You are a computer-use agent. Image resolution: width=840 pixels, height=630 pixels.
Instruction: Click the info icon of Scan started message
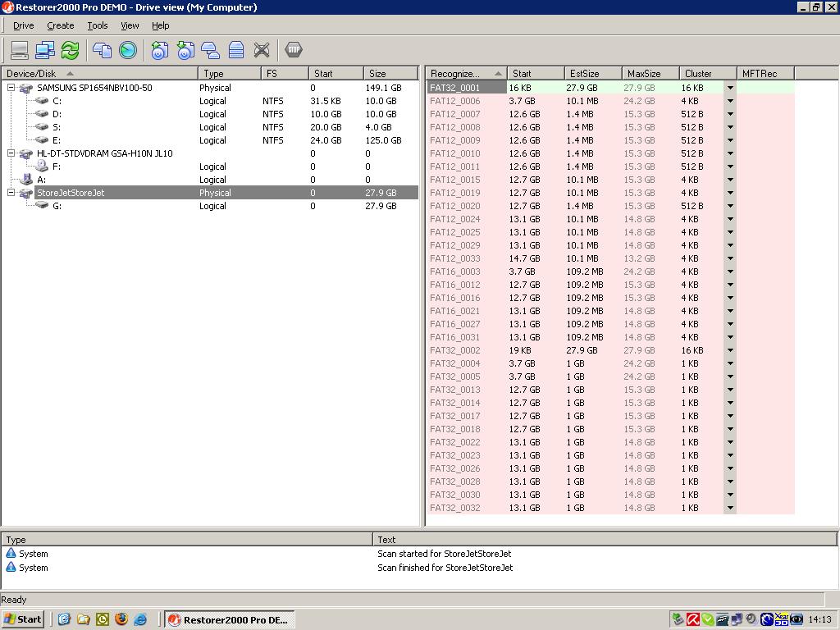pyautogui.click(x=11, y=554)
